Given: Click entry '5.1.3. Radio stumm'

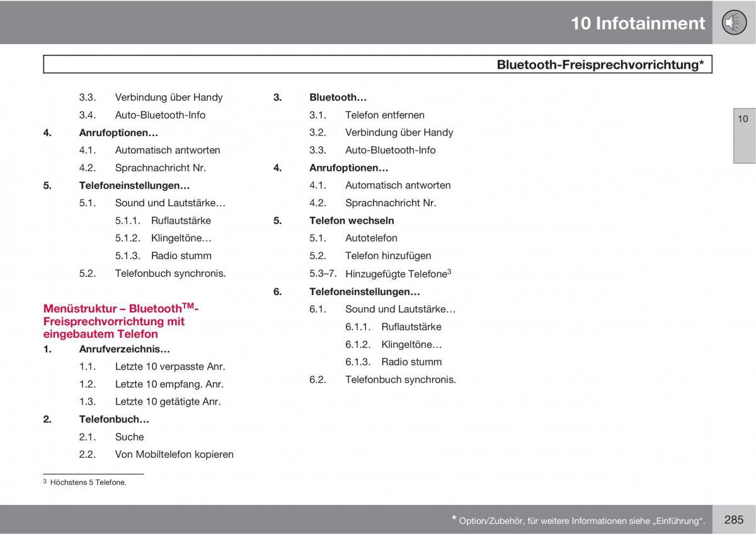Looking at the screenshot, I should [163, 256].
